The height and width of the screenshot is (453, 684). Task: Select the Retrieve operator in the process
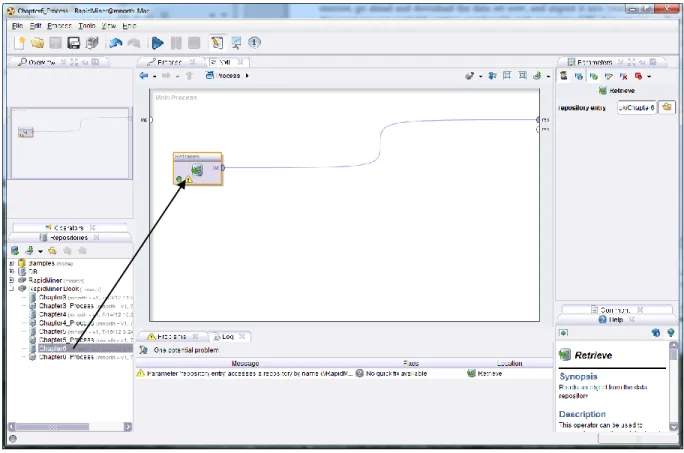tap(198, 169)
